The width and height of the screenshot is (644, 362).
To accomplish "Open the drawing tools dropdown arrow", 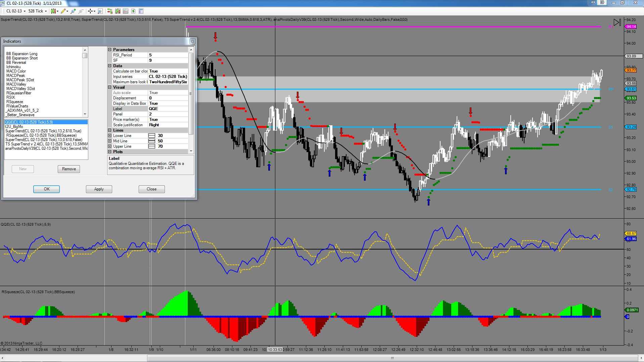I will click(67, 11).
